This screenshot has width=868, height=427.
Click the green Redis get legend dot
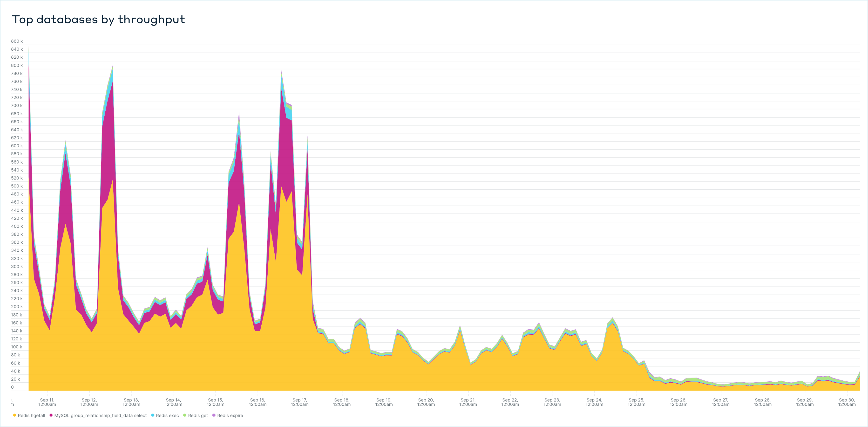coord(185,415)
